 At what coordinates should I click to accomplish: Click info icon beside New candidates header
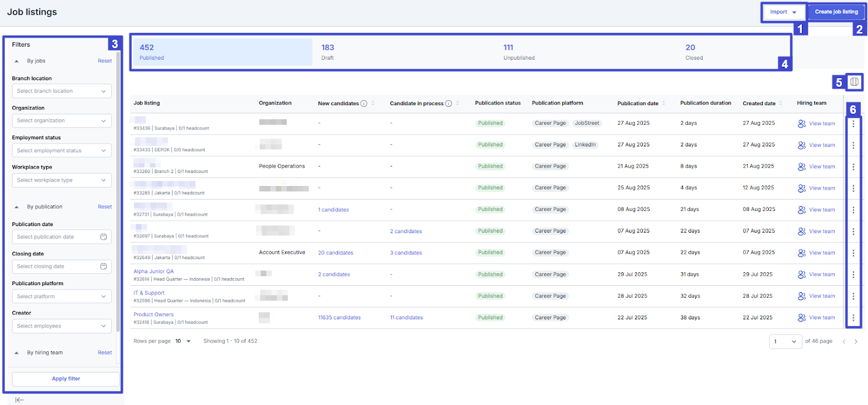(364, 104)
